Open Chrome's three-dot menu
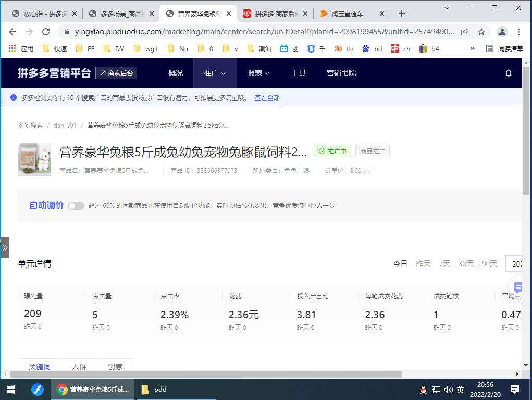This screenshot has width=532, height=400. [519, 32]
